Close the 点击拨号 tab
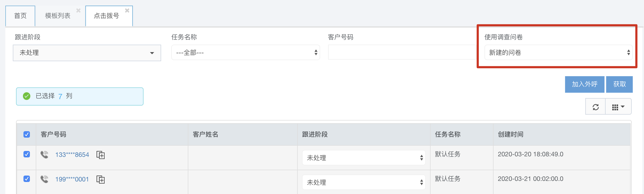Screen dimensions: 644x194 tap(127, 11)
